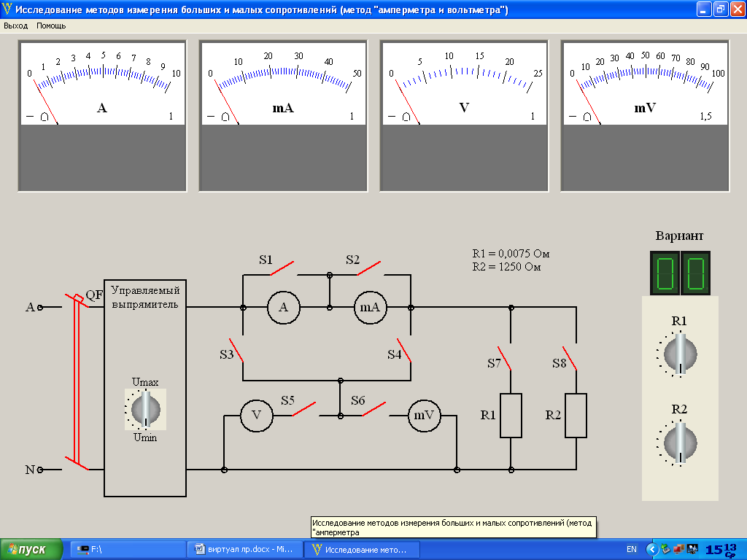Click the zero-adjust symbol on mA gauge
This screenshot has height=560, width=747.
(225, 117)
